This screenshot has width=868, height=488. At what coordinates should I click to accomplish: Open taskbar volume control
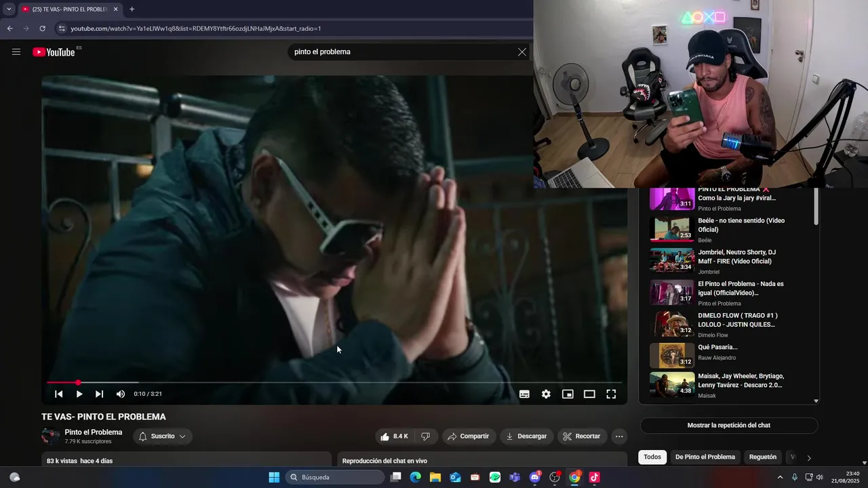click(820, 477)
